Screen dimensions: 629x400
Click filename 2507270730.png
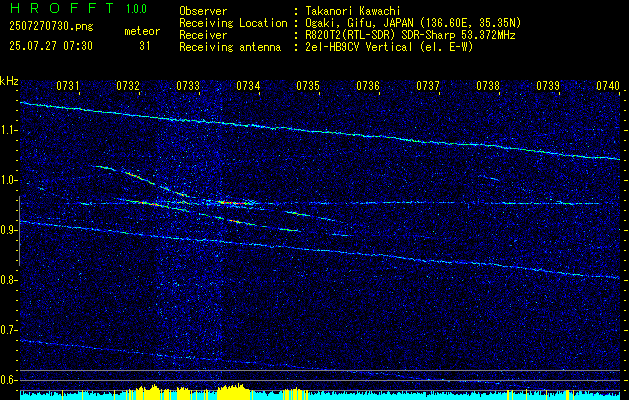tap(51, 27)
